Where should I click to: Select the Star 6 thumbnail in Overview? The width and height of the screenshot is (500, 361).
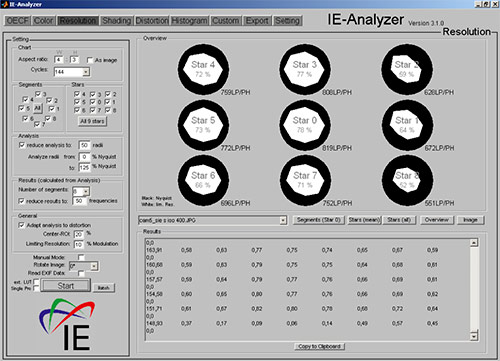(203, 180)
